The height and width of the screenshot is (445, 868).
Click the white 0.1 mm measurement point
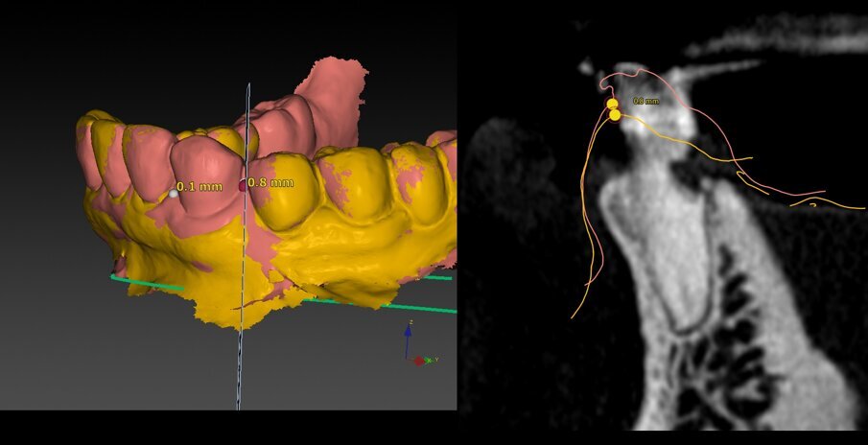click(x=174, y=193)
